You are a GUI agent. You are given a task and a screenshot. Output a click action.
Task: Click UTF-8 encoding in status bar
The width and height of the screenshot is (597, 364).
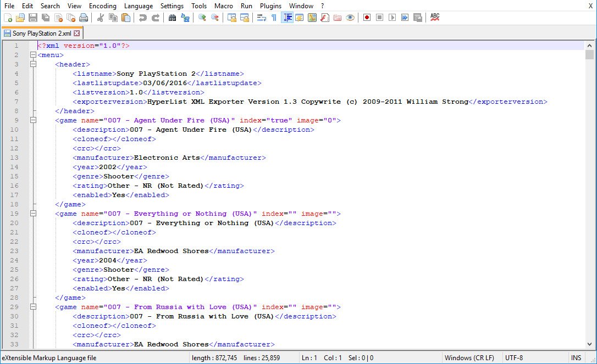(x=514, y=358)
